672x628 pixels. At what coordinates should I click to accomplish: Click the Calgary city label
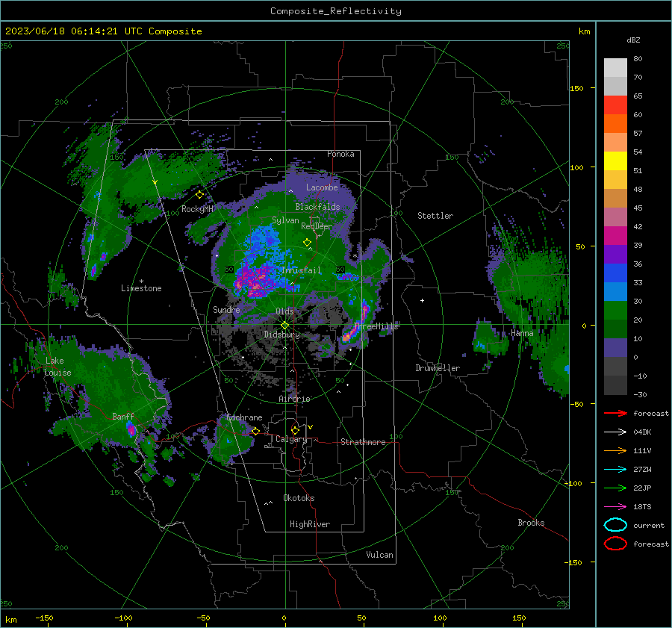[291, 439]
